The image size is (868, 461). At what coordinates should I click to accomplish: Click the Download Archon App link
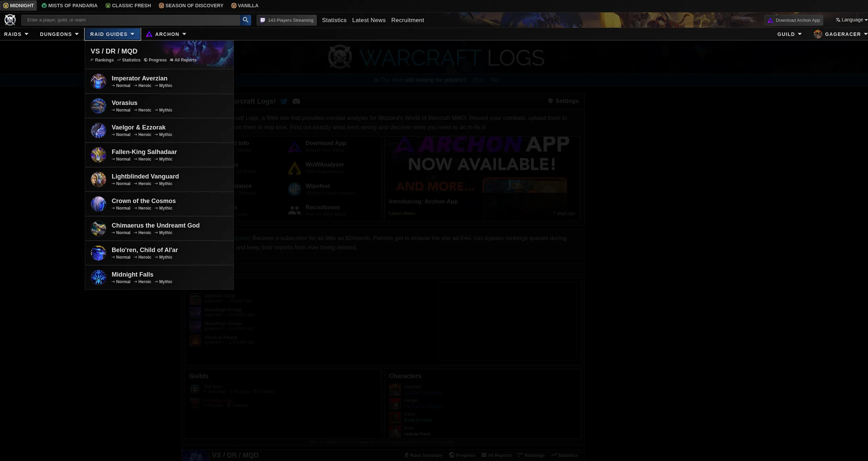coord(793,20)
